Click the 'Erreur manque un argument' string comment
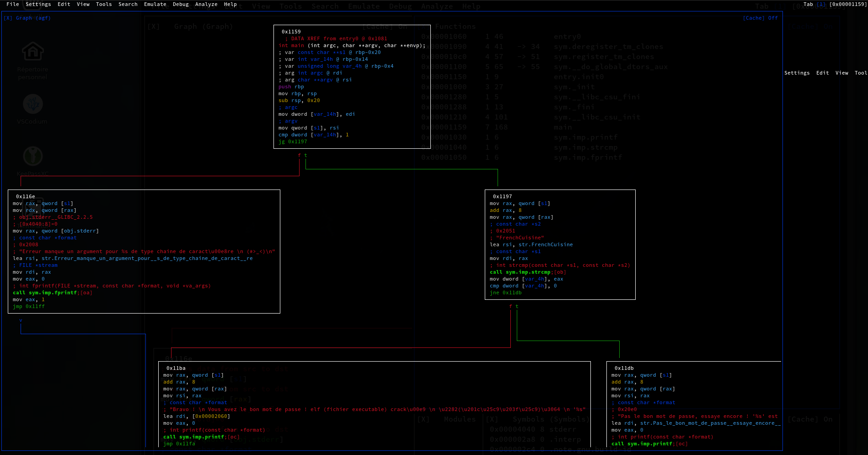 pos(144,251)
